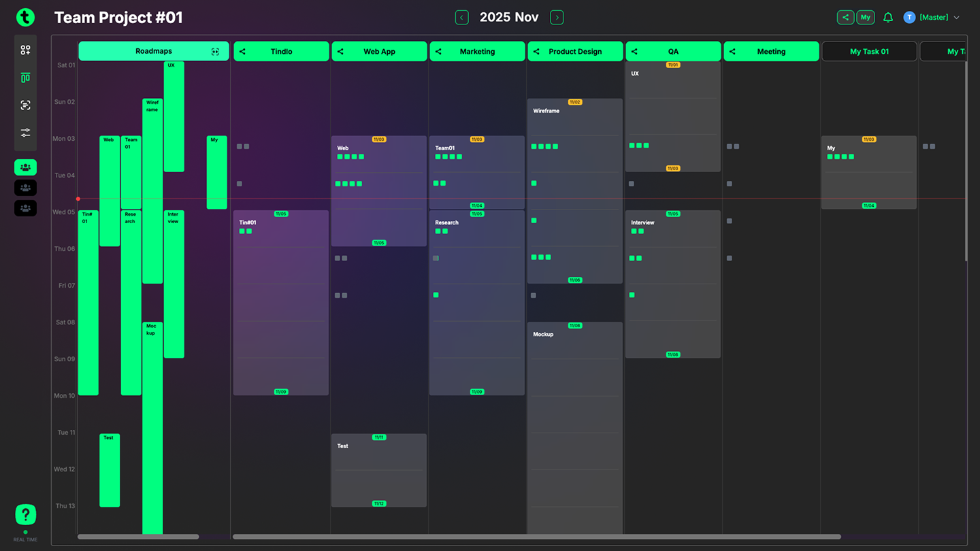Open the add apps grid icon in sidebar
This screenshot has height=551, width=980.
[x=25, y=50]
